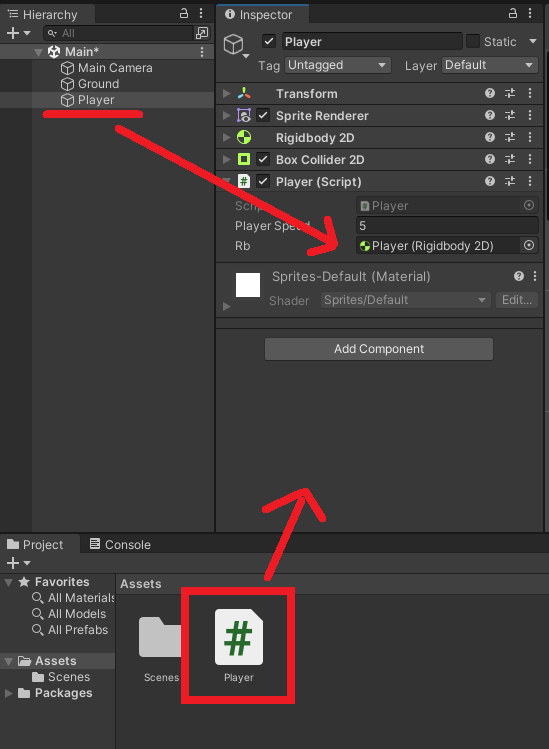Click the Player C# script asset
This screenshot has width=549, height=749.
238,645
